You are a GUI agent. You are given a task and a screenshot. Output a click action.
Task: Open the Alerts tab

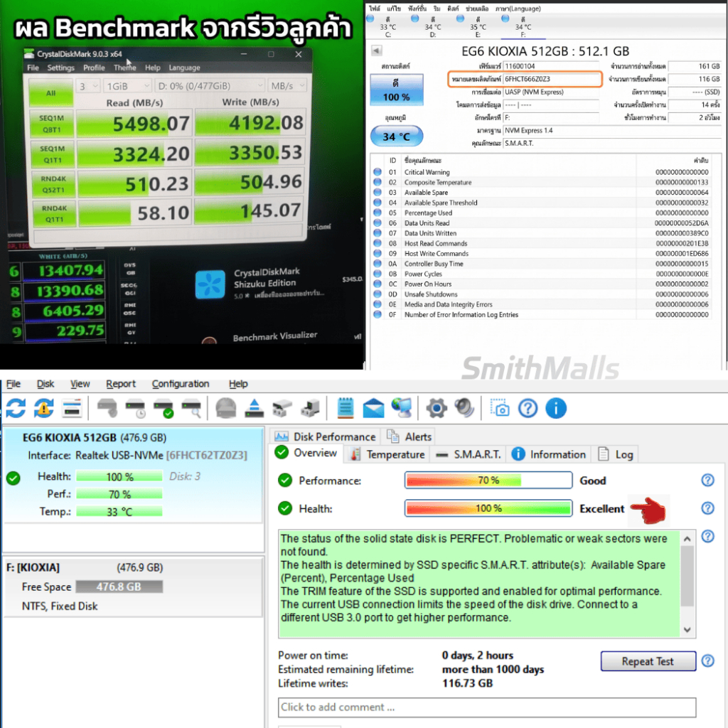tap(409, 437)
